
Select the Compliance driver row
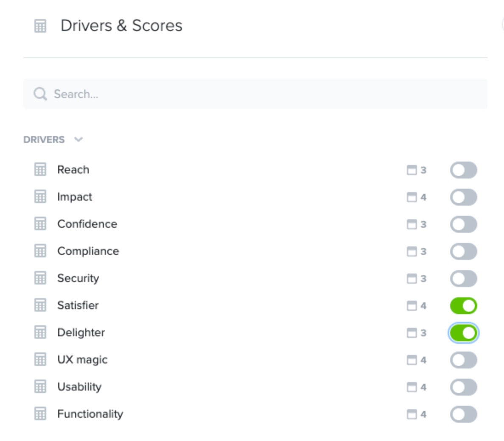[x=255, y=251]
